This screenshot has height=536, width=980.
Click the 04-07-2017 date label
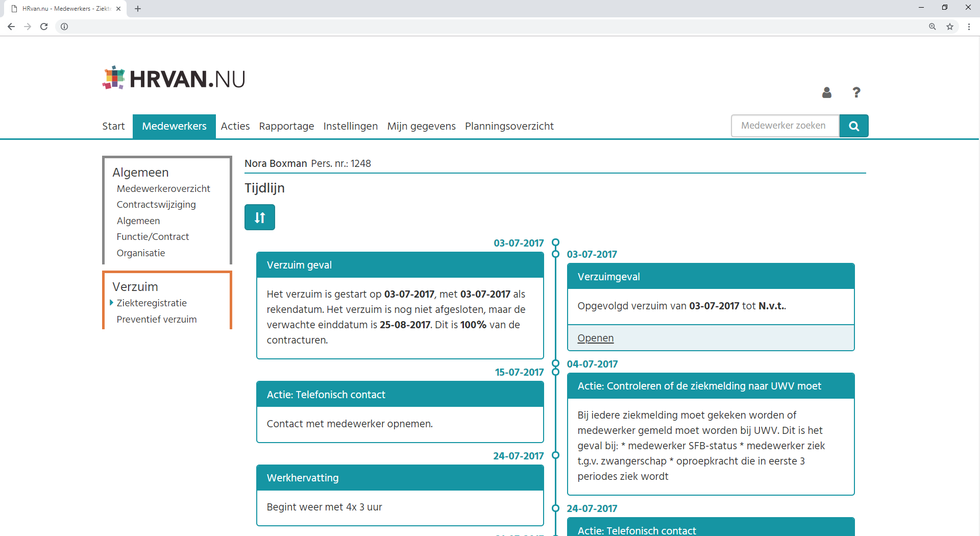coord(592,364)
